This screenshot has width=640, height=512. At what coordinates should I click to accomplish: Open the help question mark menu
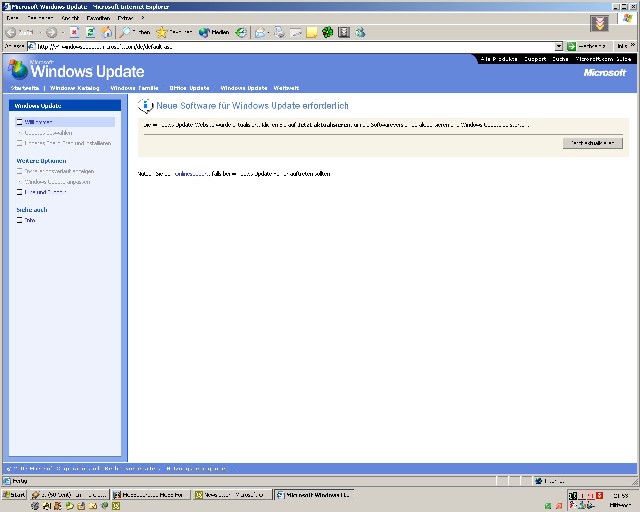click(143, 18)
